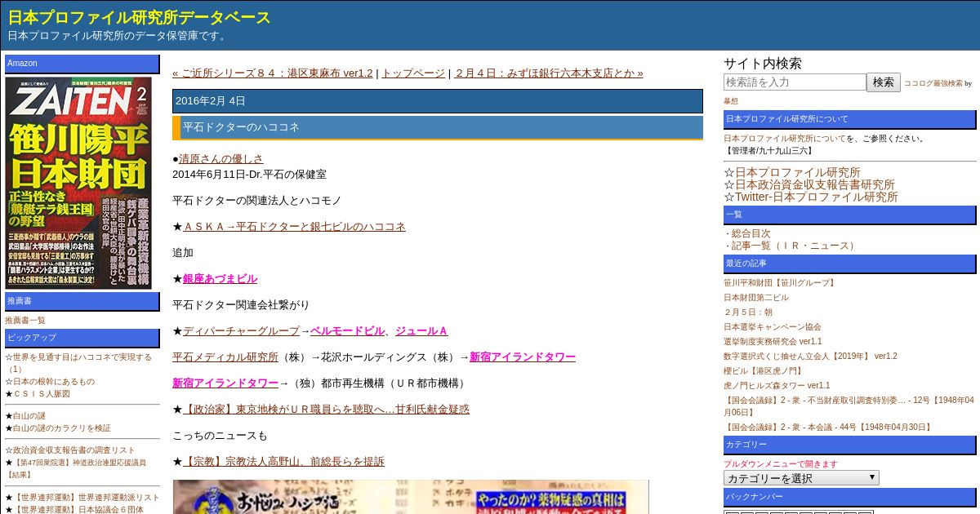Open 記事一覧（ＩＲ・ニュース）link
Viewport: 980px width, 514px height.
click(794, 246)
